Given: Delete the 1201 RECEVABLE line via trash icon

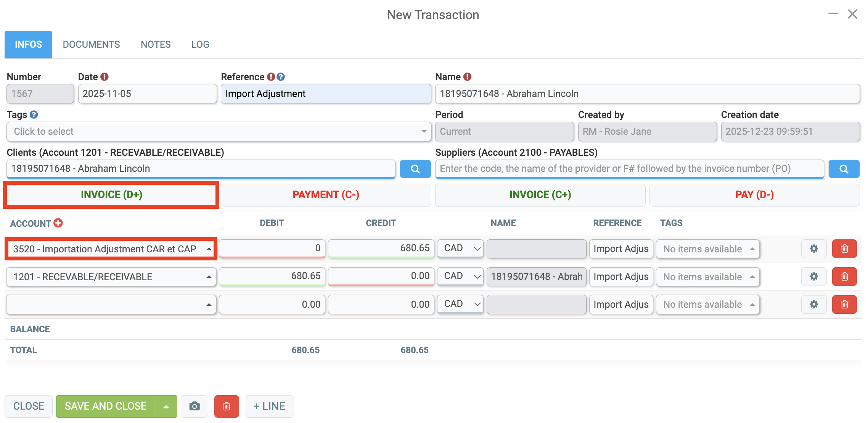Looking at the screenshot, I should coord(844,276).
